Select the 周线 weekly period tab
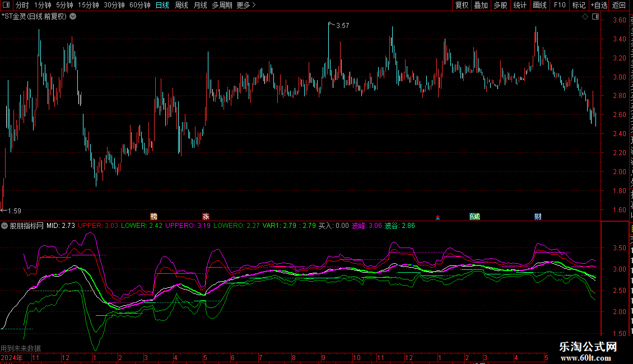The height and width of the screenshot is (364, 633). click(x=181, y=5)
